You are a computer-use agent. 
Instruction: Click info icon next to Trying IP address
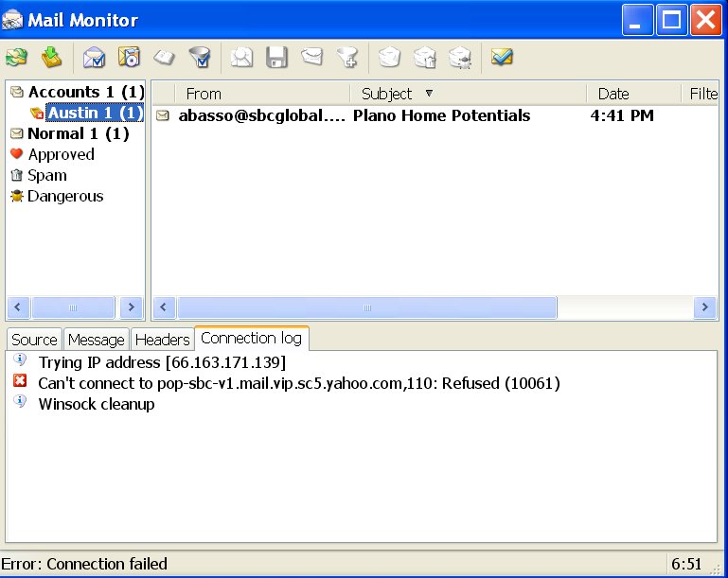[x=20, y=360]
